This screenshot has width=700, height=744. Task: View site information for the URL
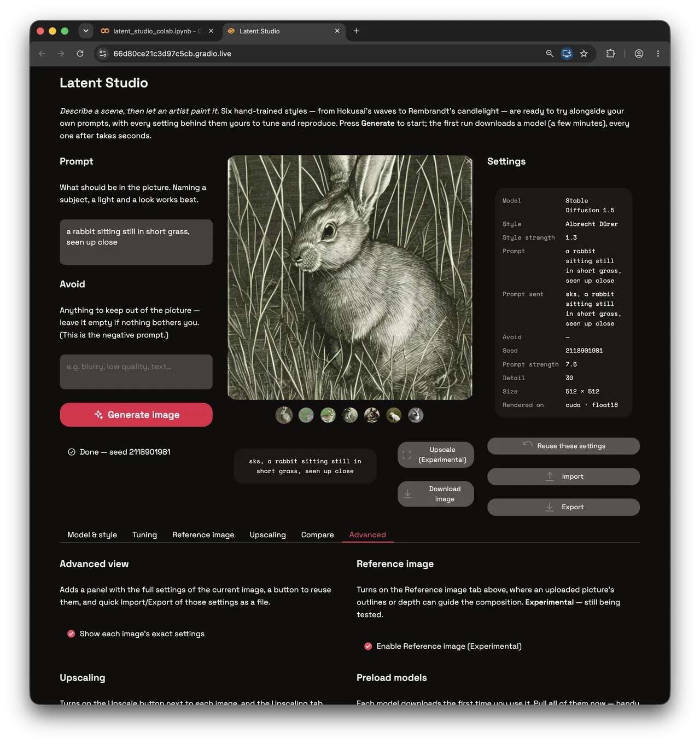tap(103, 54)
